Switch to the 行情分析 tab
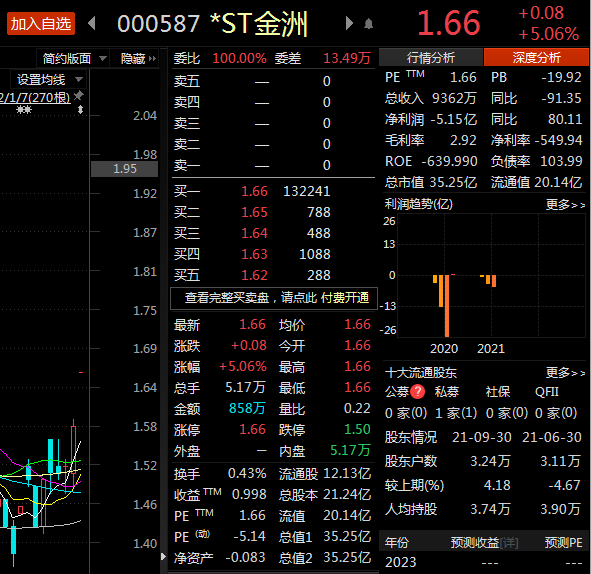The width and height of the screenshot is (591, 574). [430, 58]
